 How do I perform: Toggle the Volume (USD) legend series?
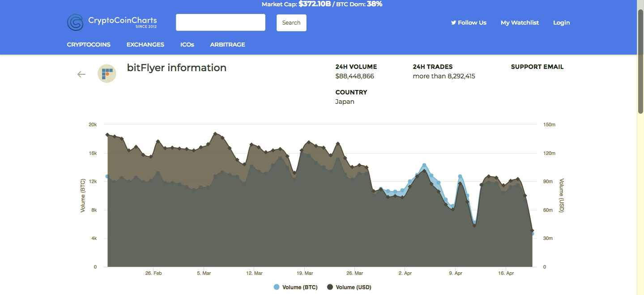[x=349, y=287]
